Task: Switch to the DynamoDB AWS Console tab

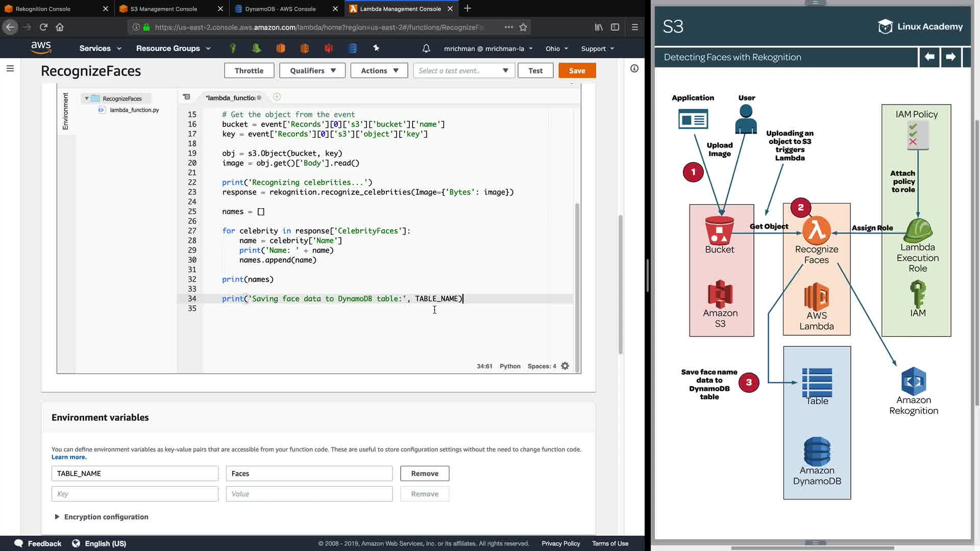Action: click(x=280, y=9)
